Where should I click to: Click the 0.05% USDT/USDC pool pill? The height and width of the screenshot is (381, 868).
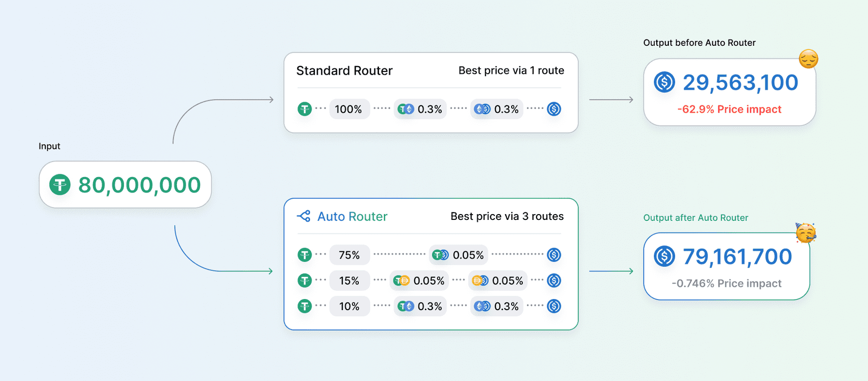point(458,255)
